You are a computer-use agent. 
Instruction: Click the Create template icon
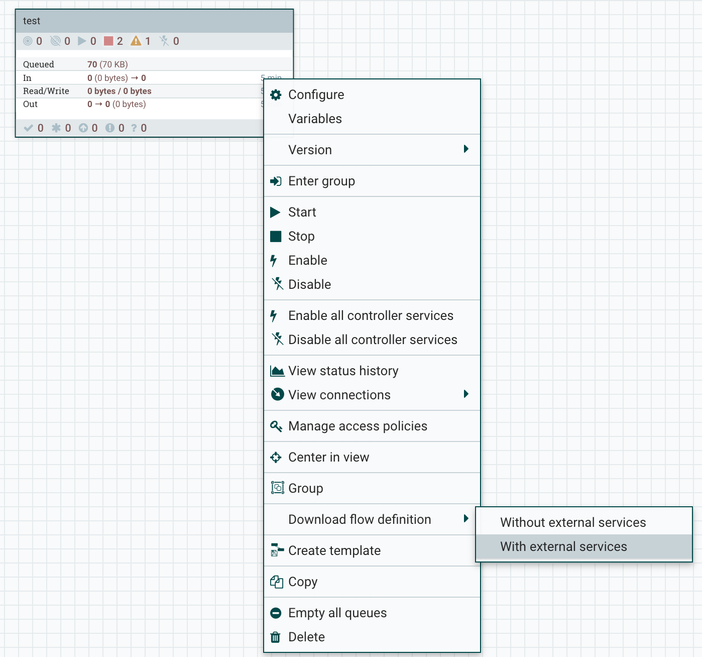(277, 550)
